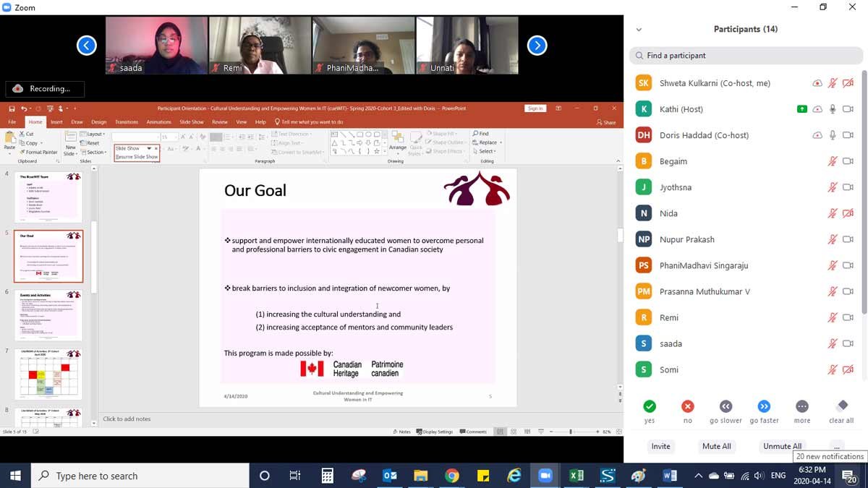Adjust the PowerPoint zoom slider
This screenshot has height=488, width=868.
(x=571, y=432)
